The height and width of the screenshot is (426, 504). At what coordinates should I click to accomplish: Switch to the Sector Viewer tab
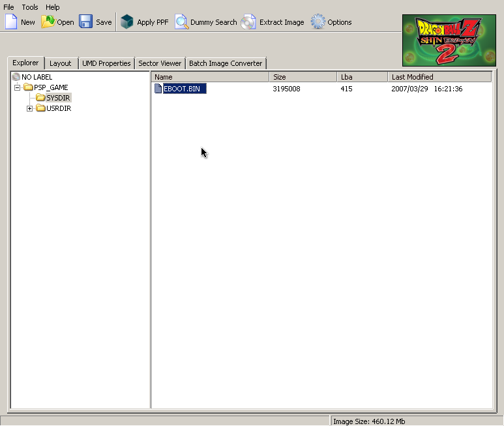(x=160, y=63)
